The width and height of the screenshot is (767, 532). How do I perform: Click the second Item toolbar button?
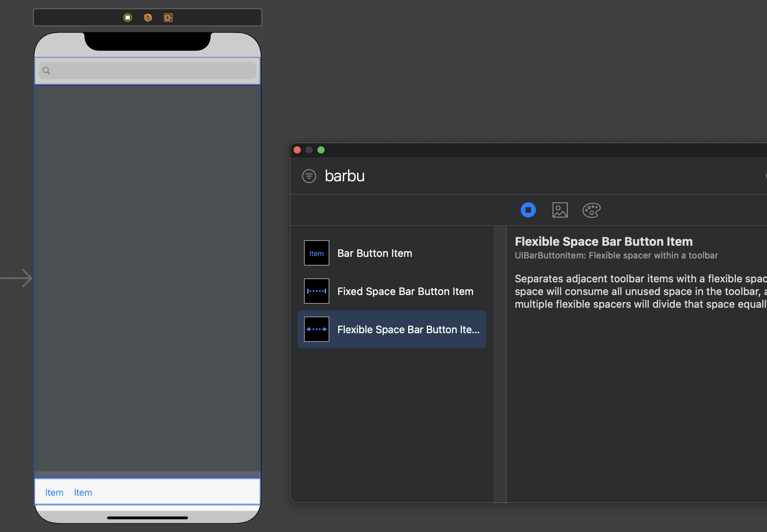click(x=83, y=493)
